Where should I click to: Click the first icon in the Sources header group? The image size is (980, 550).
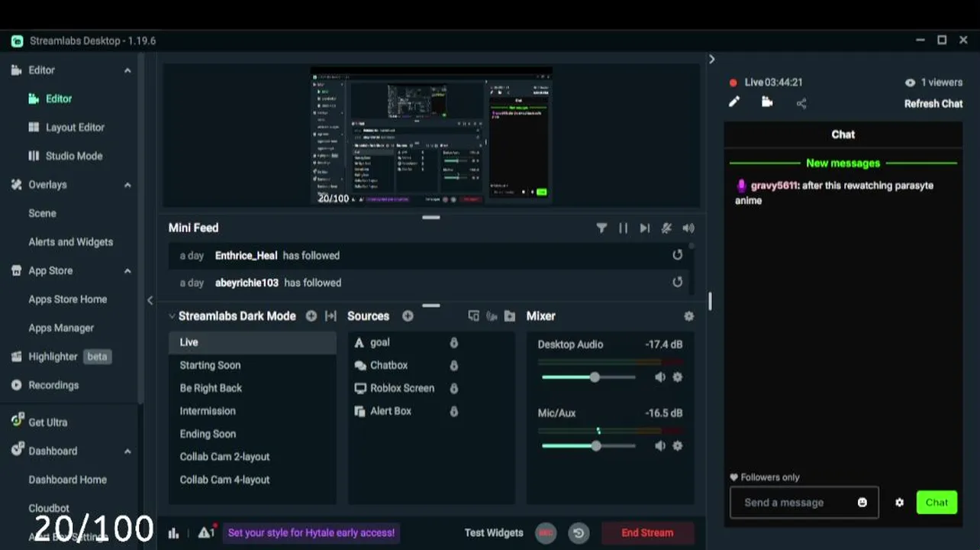click(x=473, y=315)
